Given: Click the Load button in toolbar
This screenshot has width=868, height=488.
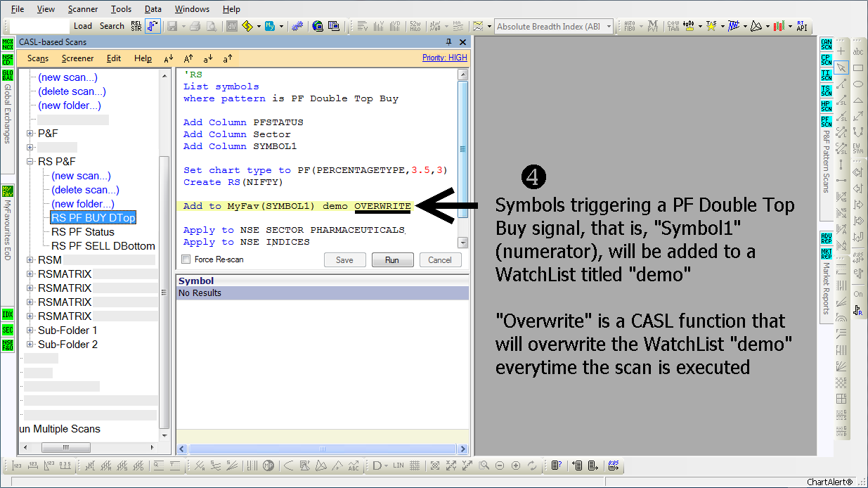Looking at the screenshot, I should tap(83, 26).
